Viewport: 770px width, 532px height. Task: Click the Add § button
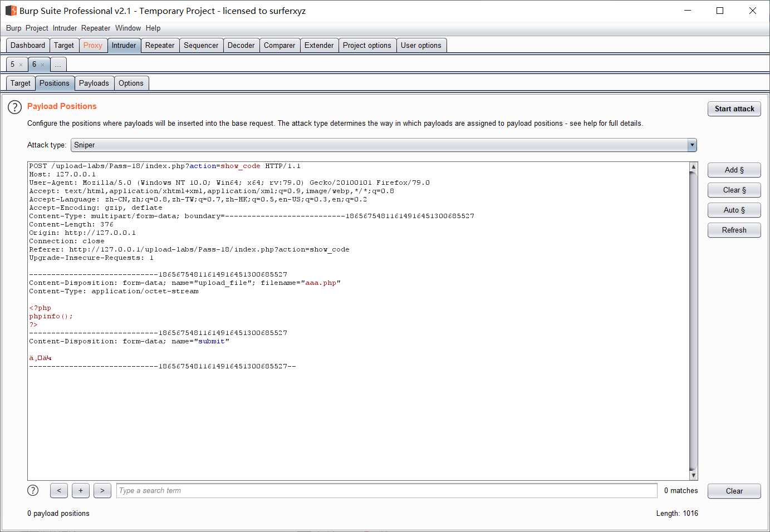(734, 170)
